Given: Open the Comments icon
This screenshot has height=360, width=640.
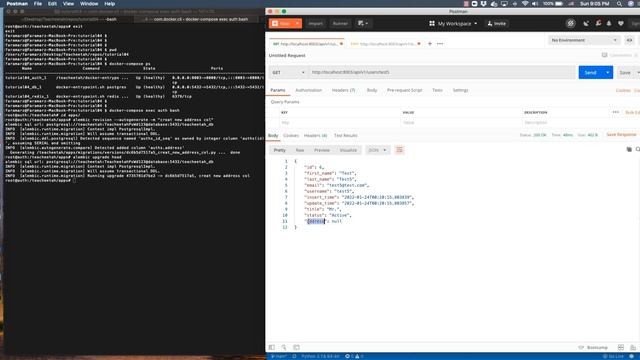Looking at the screenshot, I should (604, 55).
